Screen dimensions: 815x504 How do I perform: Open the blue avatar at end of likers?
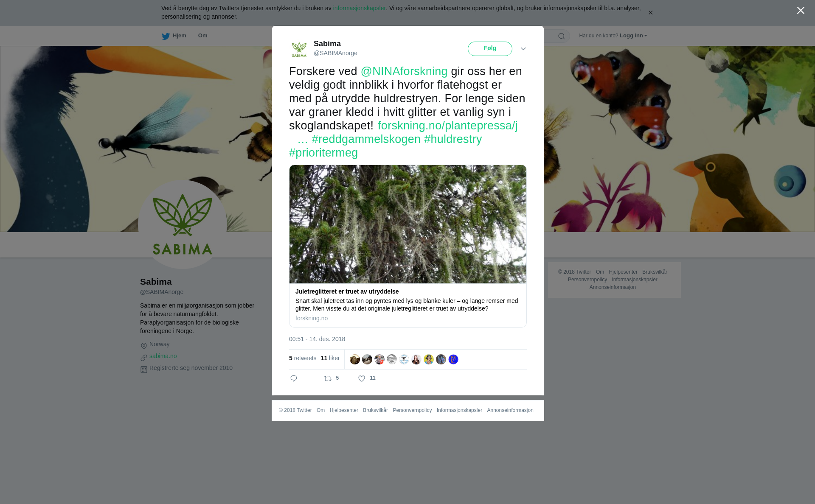coord(453,359)
